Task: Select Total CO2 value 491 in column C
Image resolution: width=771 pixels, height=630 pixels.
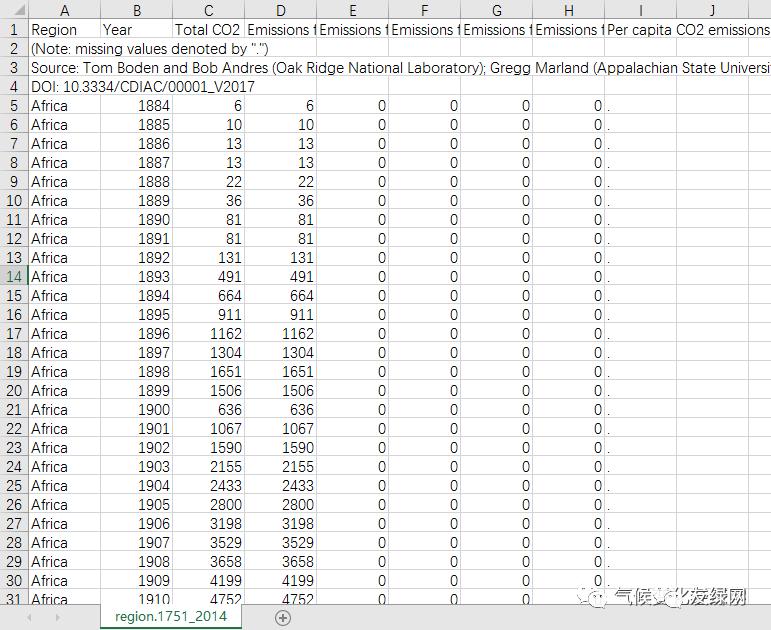Action: click(x=208, y=276)
